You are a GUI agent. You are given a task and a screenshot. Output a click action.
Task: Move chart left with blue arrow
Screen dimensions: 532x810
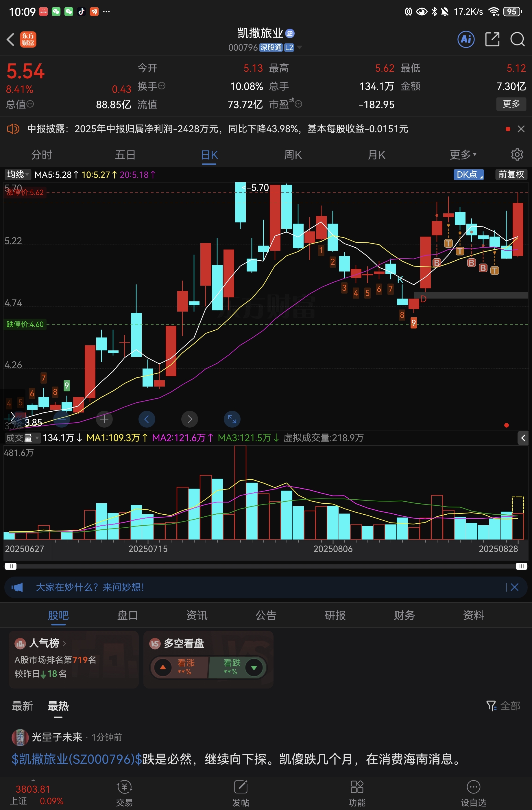point(147,419)
